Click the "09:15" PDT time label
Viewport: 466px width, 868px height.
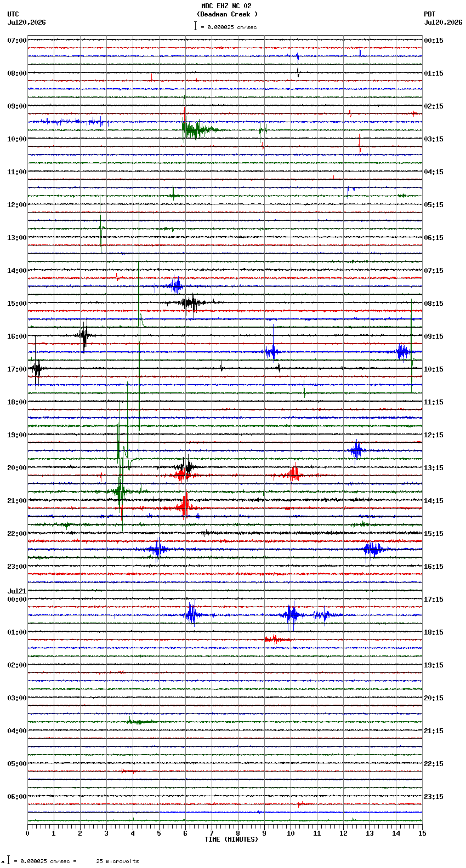[434, 336]
